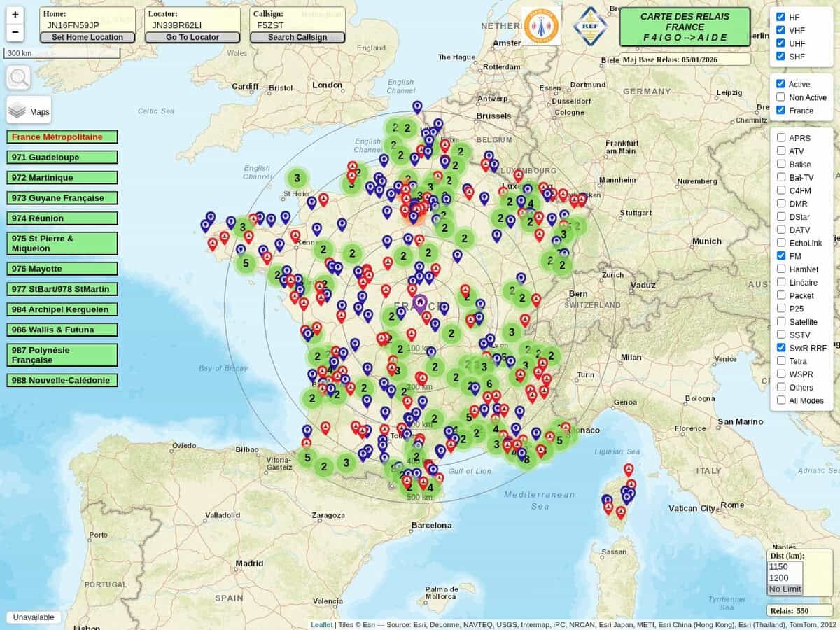The width and height of the screenshot is (840, 630).
Task: Focus the Callsign input field
Action: point(297,24)
